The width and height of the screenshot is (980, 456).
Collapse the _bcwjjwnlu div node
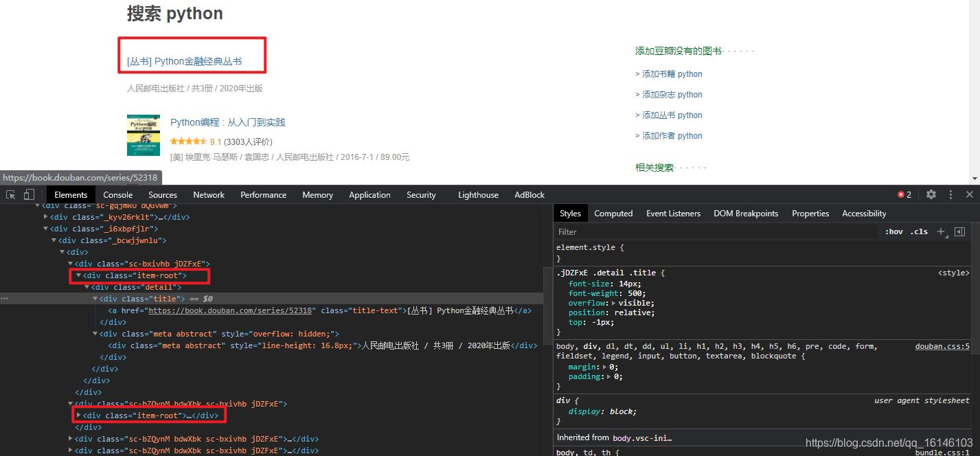pyautogui.click(x=54, y=240)
